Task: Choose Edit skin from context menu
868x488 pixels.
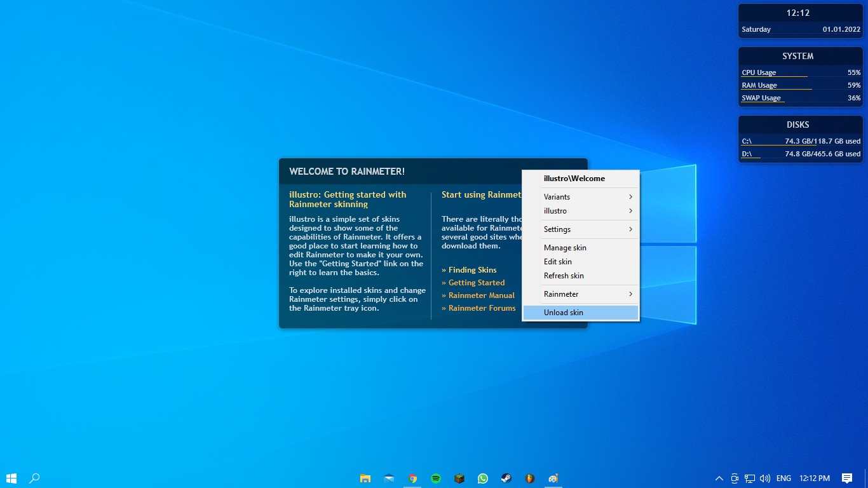Action: coord(581,262)
